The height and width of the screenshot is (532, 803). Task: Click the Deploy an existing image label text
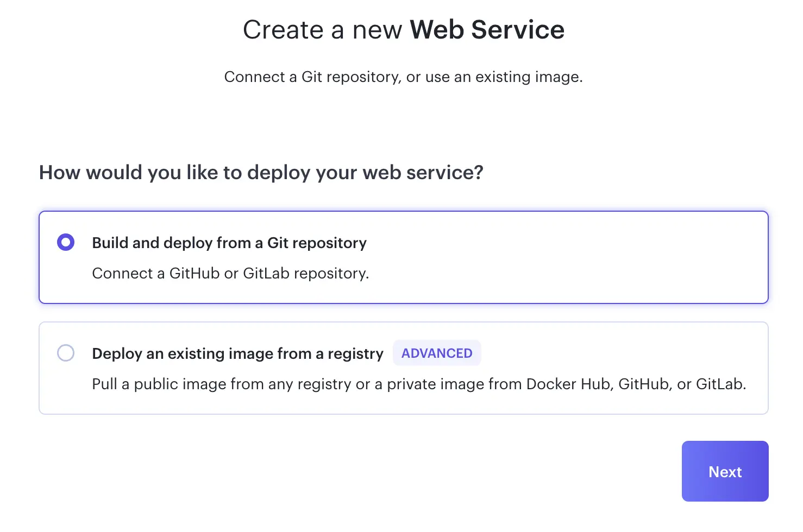coord(237,353)
